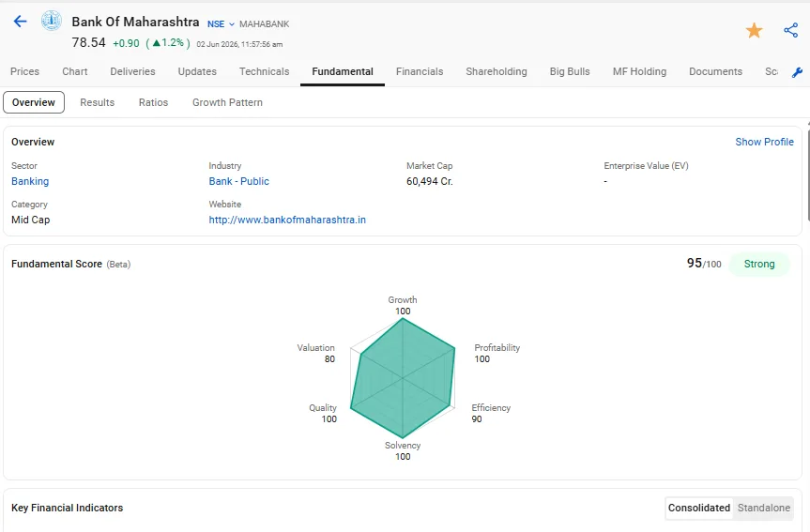Open the Growth Pattern sub-tab
The width and height of the screenshot is (810, 532).
(x=227, y=102)
